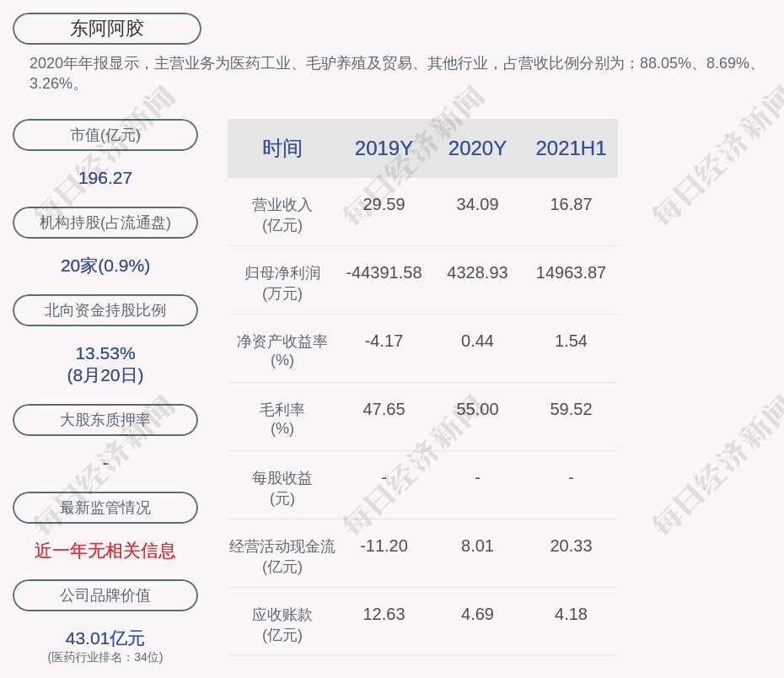This screenshot has height=678, width=784.
Task: Select the 北向资金持股比例 label
Action: [x=105, y=310]
